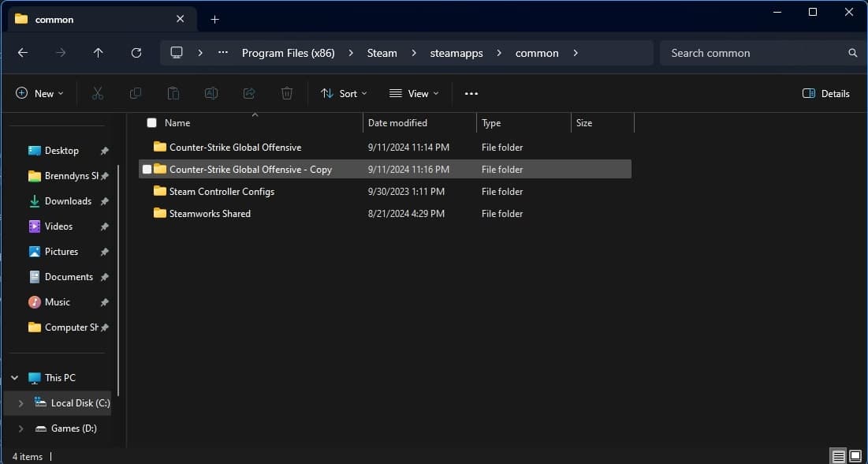Check the Counter-Strike Global Offensive - Copy checkbox

click(x=147, y=170)
